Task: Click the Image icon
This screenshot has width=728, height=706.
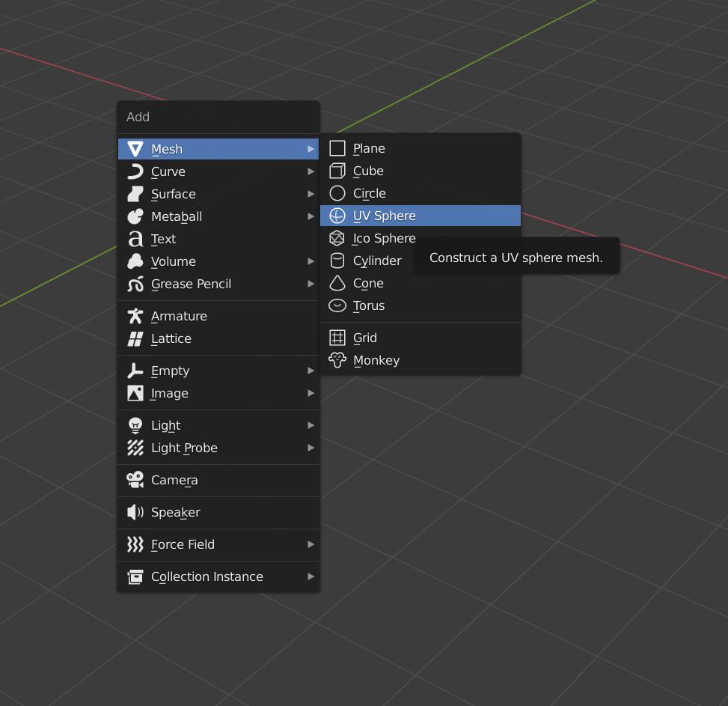Action: tap(135, 393)
